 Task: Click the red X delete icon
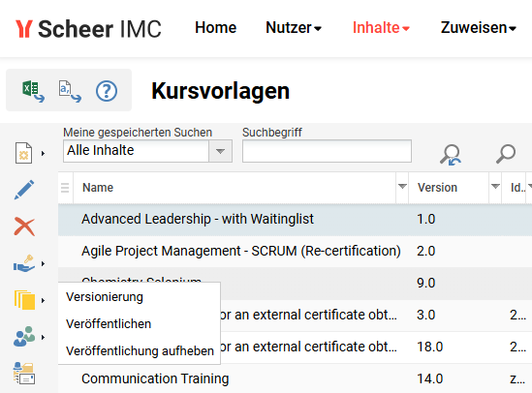pos(24,227)
